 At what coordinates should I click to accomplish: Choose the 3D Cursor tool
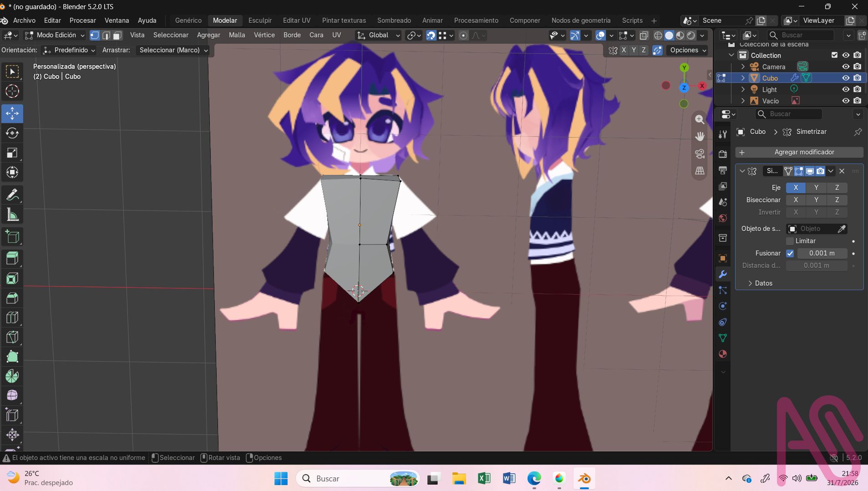(12, 91)
